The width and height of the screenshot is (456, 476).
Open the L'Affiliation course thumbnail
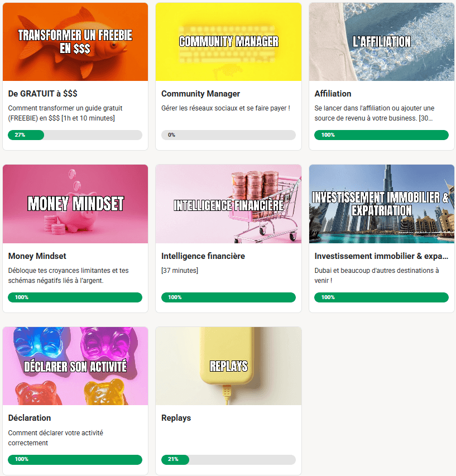[x=382, y=42]
